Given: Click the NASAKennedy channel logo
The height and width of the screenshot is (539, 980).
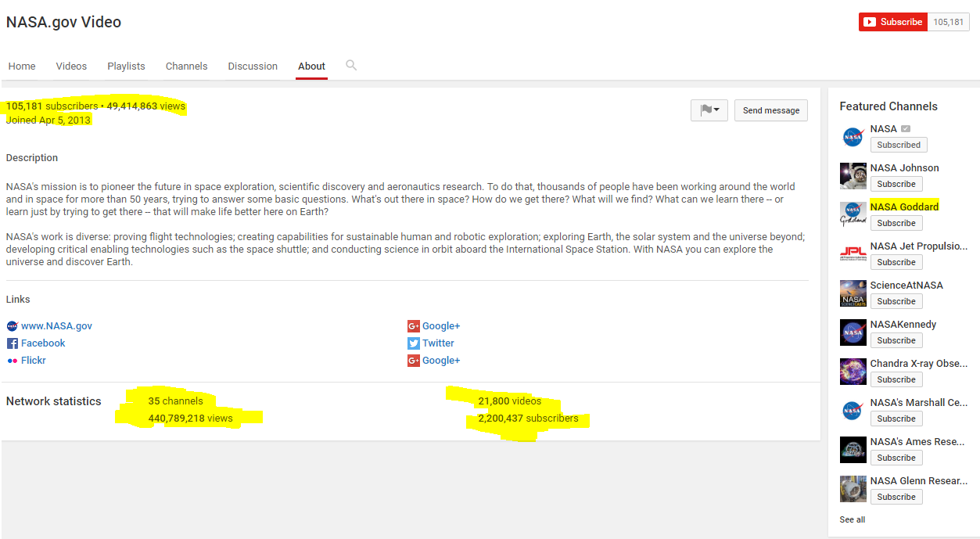Looking at the screenshot, I should pos(853,332).
